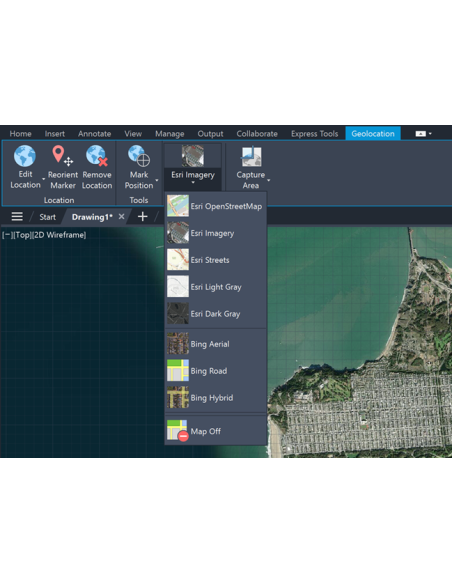
Task: Expand the Edit Location dropdown arrow
Action: click(44, 180)
